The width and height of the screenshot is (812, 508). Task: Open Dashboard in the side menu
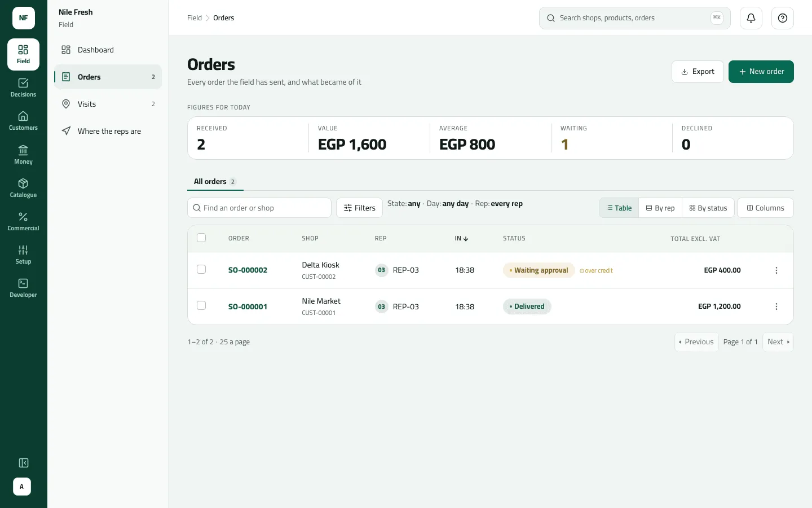click(108, 50)
